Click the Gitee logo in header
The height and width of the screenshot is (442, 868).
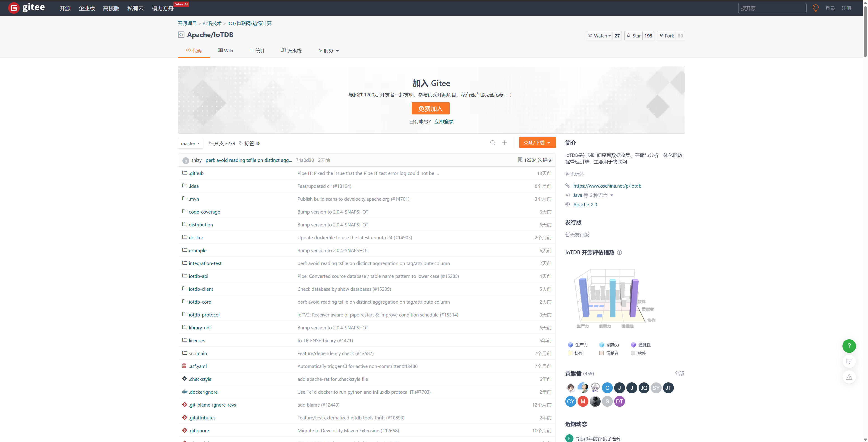pyautogui.click(x=27, y=8)
